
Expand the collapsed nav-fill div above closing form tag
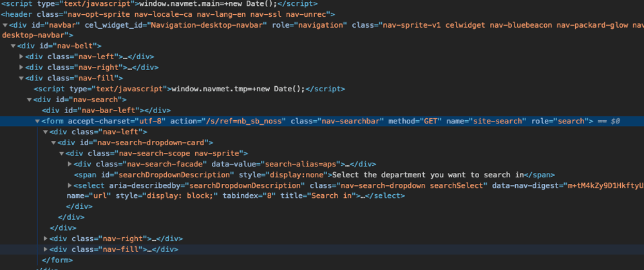pos(46,249)
